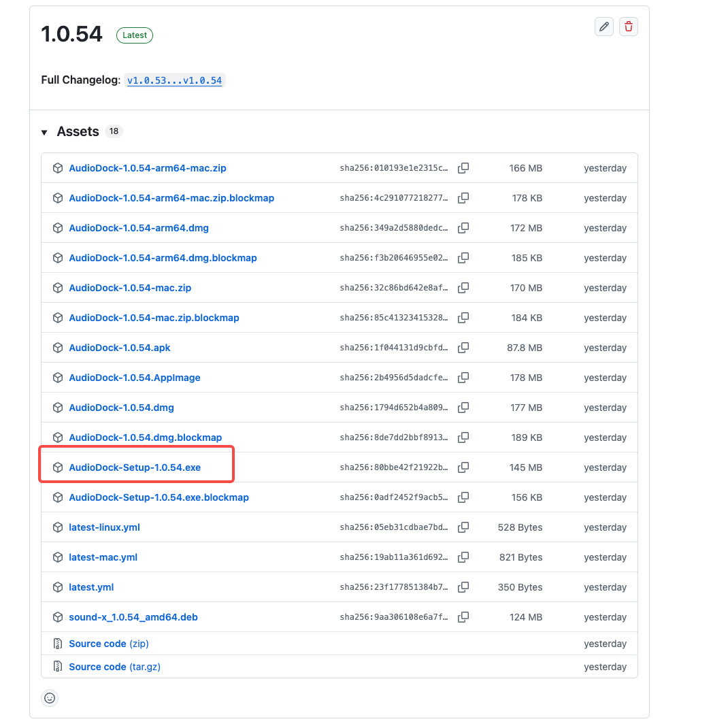This screenshot has height=728, width=711.
Task: Click the Latest release badge
Action: coord(135,35)
